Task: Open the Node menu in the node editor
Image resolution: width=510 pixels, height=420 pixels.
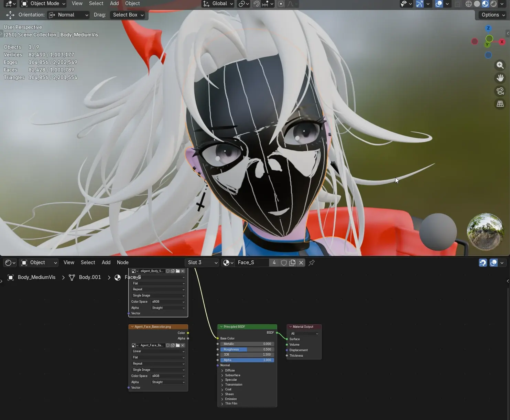Action: tap(123, 262)
